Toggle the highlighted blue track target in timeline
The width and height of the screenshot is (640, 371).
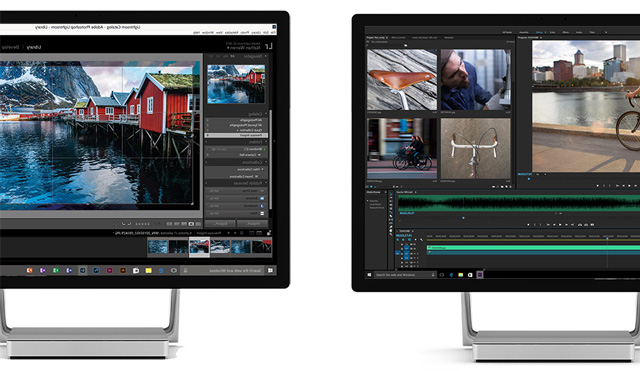(398, 253)
